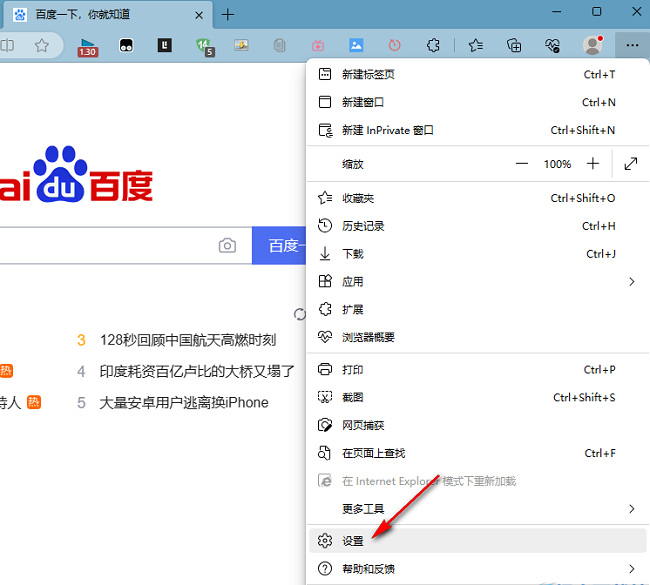The image size is (650, 585).
Task: Open 扩展 from the menu
Action: (x=478, y=310)
